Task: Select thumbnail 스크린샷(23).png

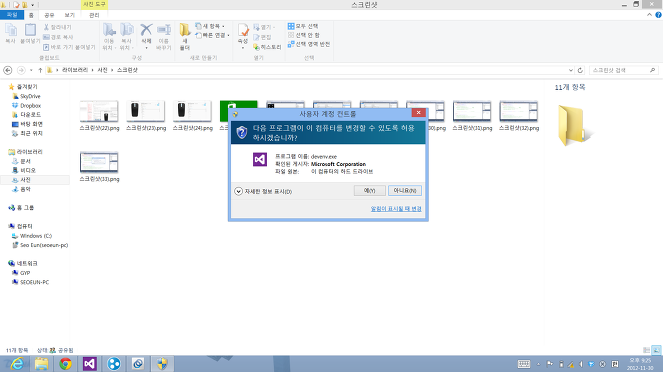Action: (146, 116)
